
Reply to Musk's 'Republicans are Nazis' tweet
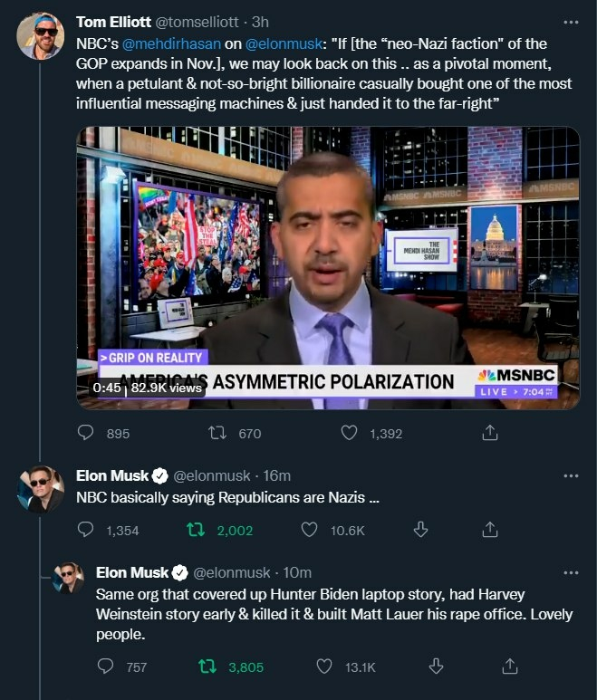pos(86,530)
